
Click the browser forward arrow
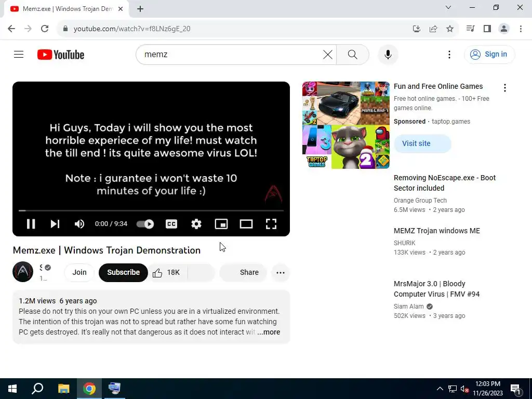28,29
